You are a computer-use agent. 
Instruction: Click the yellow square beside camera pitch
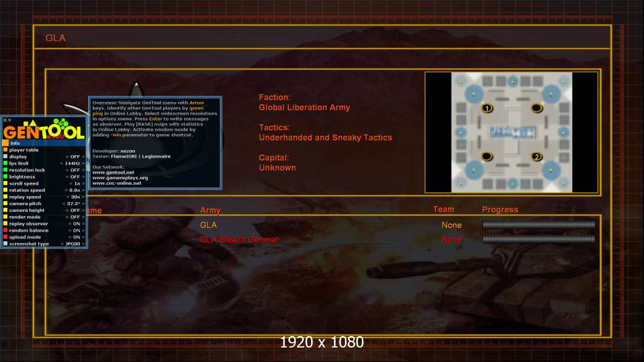pyautogui.click(x=5, y=203)
